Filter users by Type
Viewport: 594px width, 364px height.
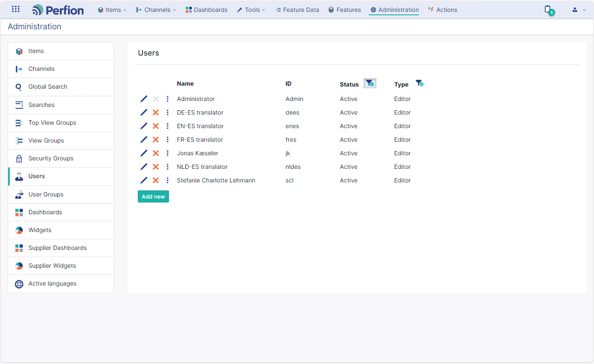tap(419, 83)
